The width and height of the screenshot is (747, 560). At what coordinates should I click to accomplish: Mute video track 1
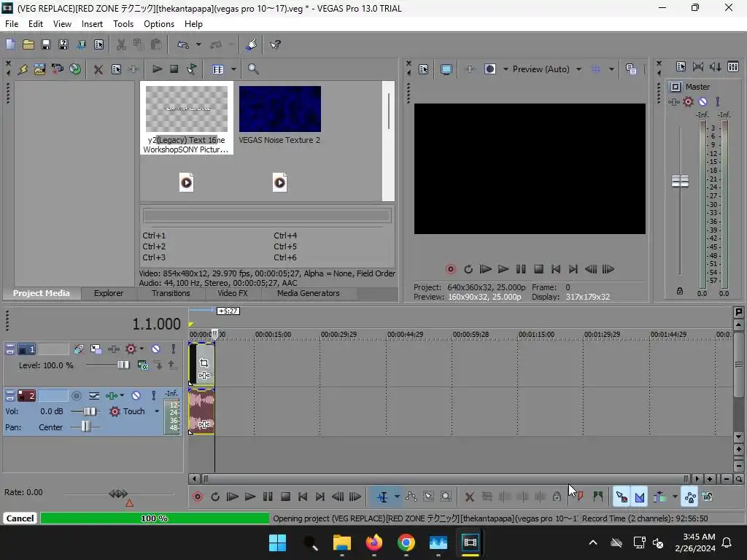point(155,349)
